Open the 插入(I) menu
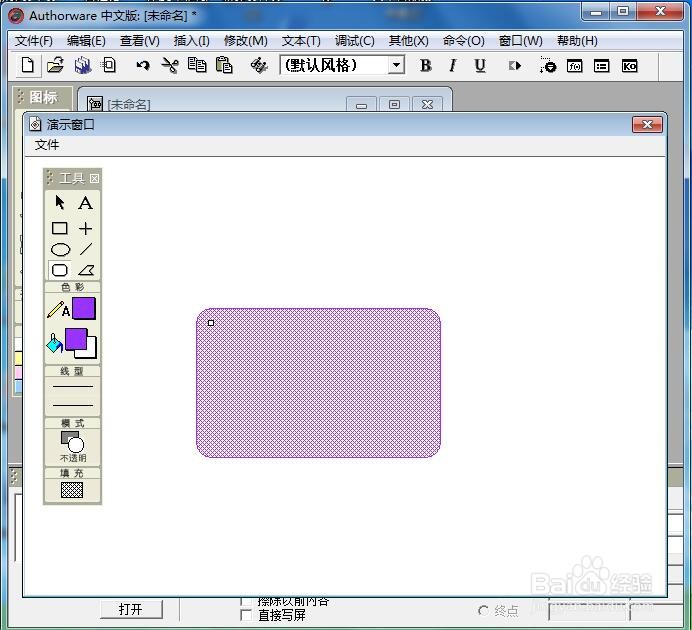692x630 pixels. 192,41
